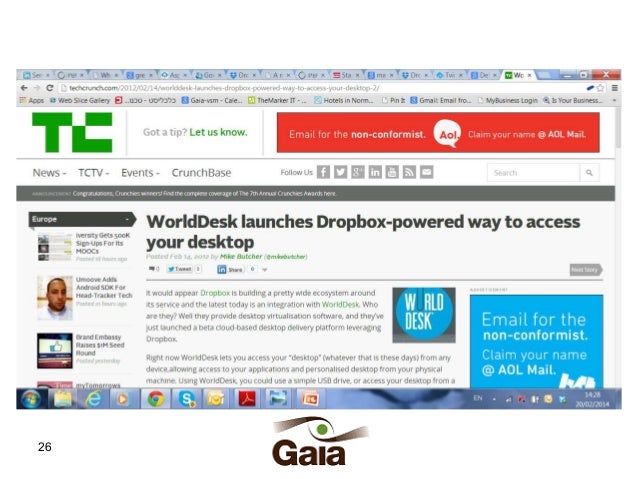Open Mike Butcher author link

(x=241, y=256)
